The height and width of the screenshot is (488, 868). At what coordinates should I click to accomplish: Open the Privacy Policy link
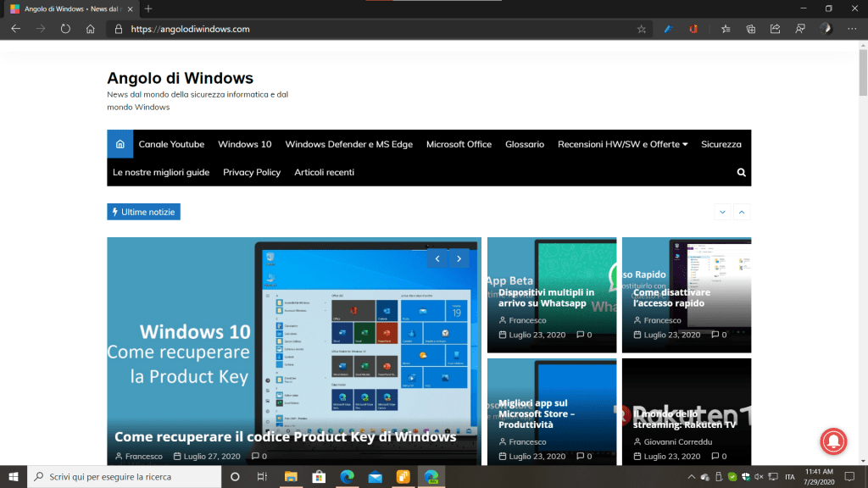(x=252, y=172)
